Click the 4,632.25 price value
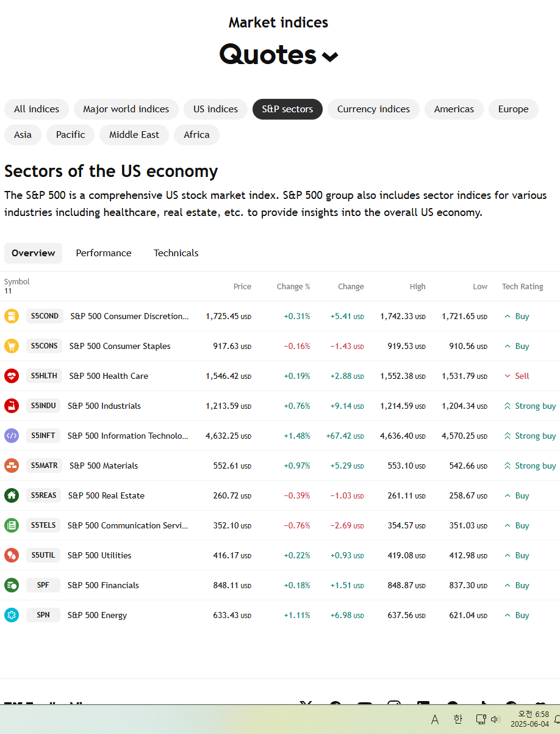The height and width of the screenshot is (734, 560). (x=228, y=436)
